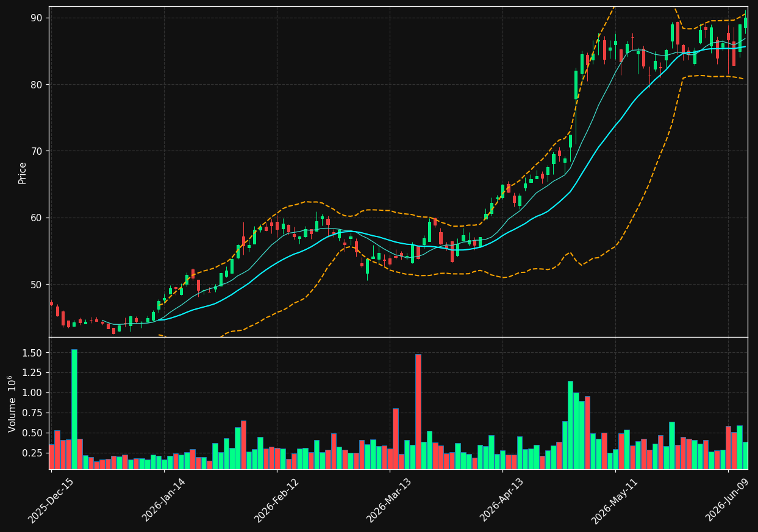Select the 2026-Mar-13 date label
The image size is (758, 532).
390,500
